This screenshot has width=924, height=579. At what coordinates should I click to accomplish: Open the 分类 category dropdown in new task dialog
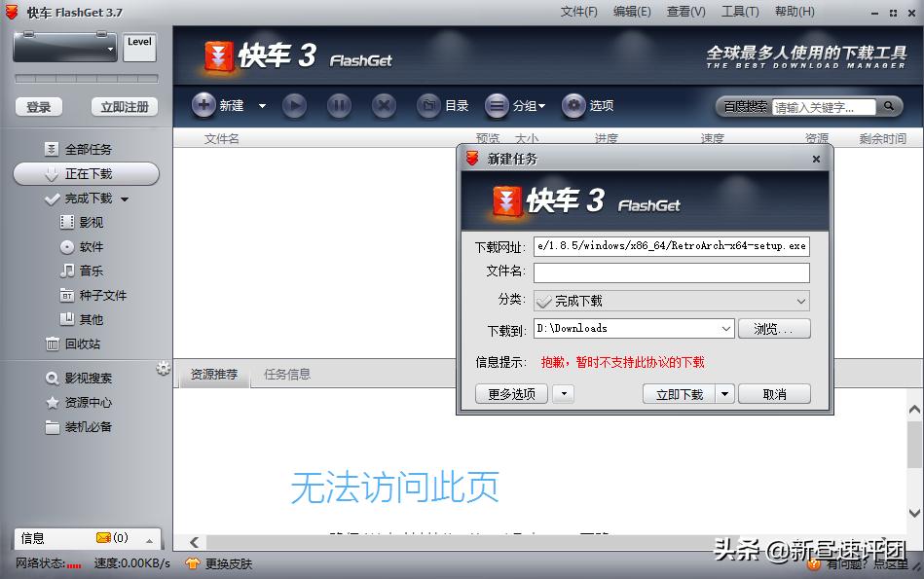(x=800, y=301)
